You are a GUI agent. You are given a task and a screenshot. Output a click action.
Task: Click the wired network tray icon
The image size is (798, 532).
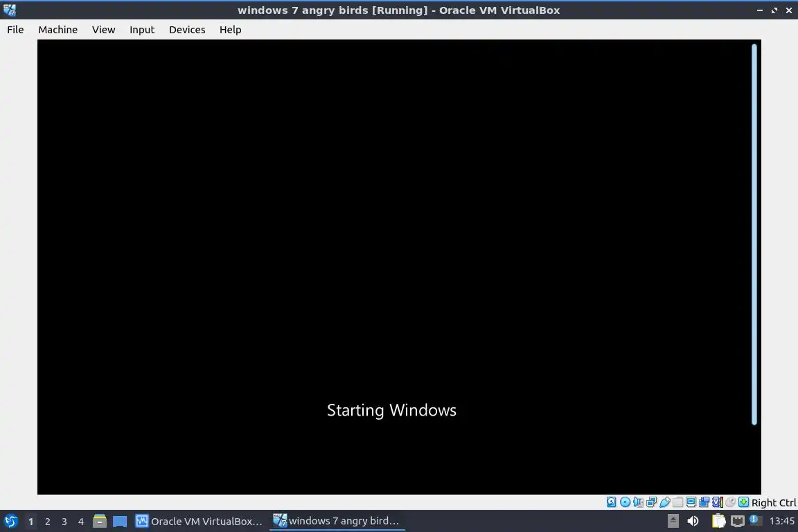click(738, 521)
